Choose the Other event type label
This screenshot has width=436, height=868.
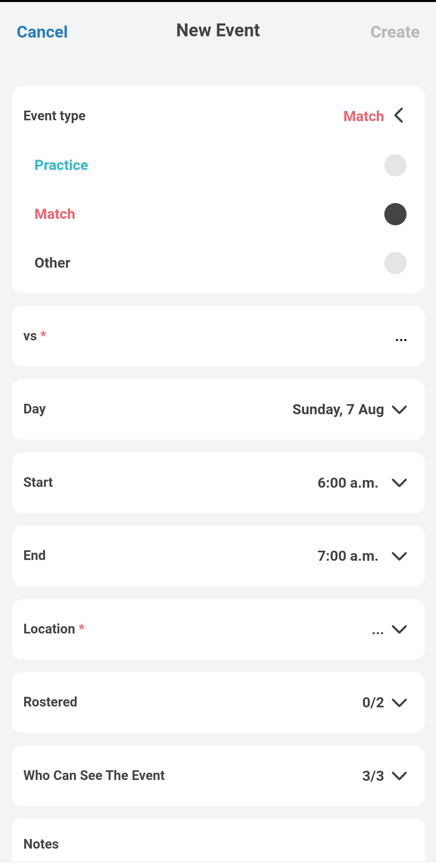pos(52,263)
